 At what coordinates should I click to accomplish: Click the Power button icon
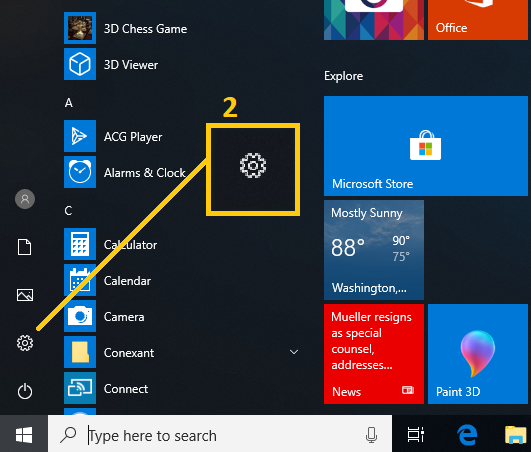[25, 391]
